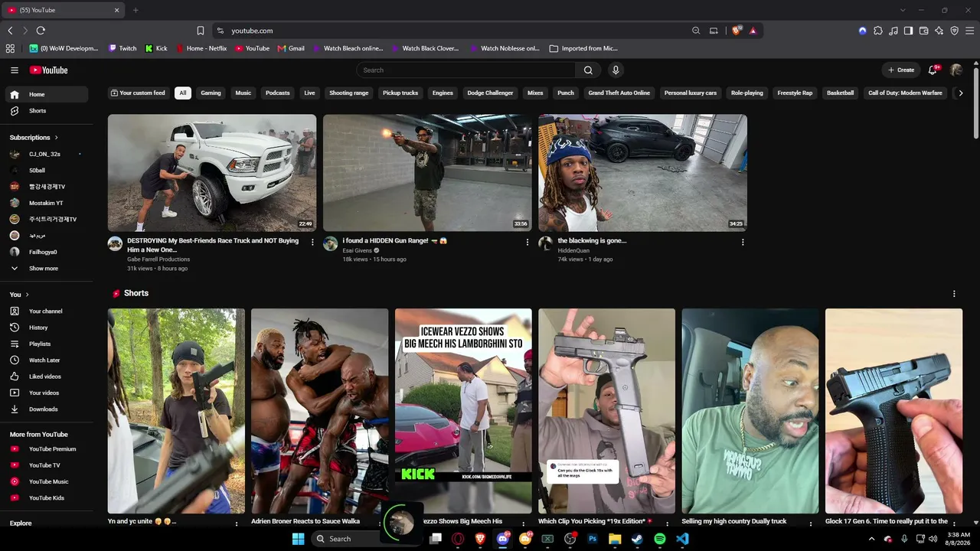Viewport: 980px width, 551px height.
Task: Reload the page
Action: (41, 31)
